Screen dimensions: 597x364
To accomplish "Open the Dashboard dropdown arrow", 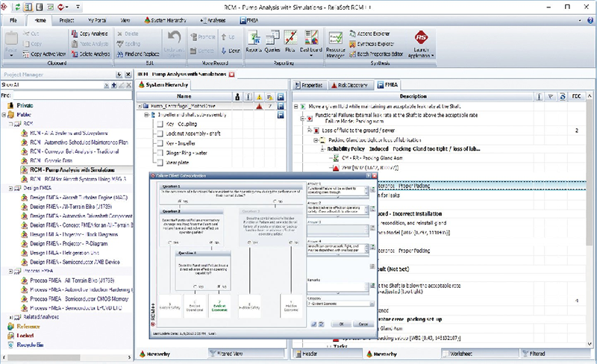I will (311, 56).
